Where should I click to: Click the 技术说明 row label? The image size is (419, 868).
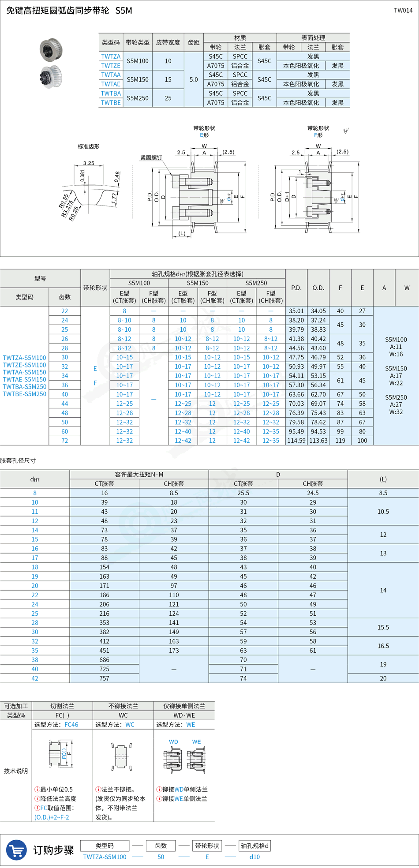(x=16, y=771)
